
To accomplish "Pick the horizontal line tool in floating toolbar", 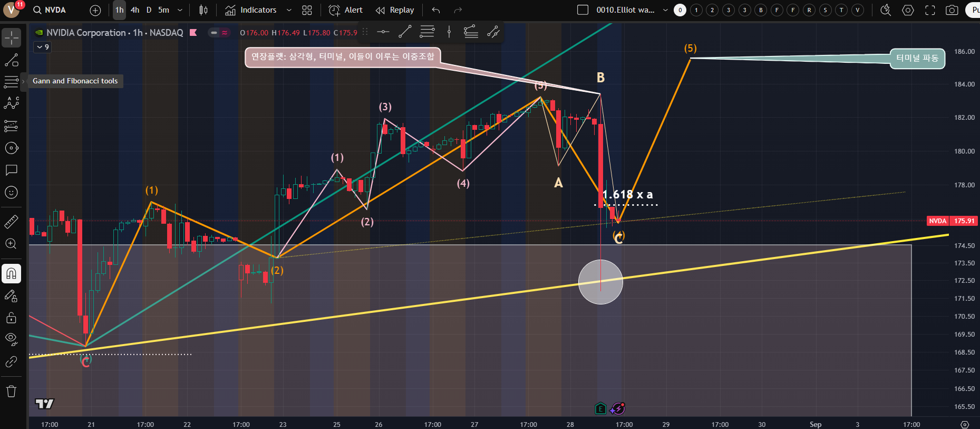I will (x=383, y=32).
